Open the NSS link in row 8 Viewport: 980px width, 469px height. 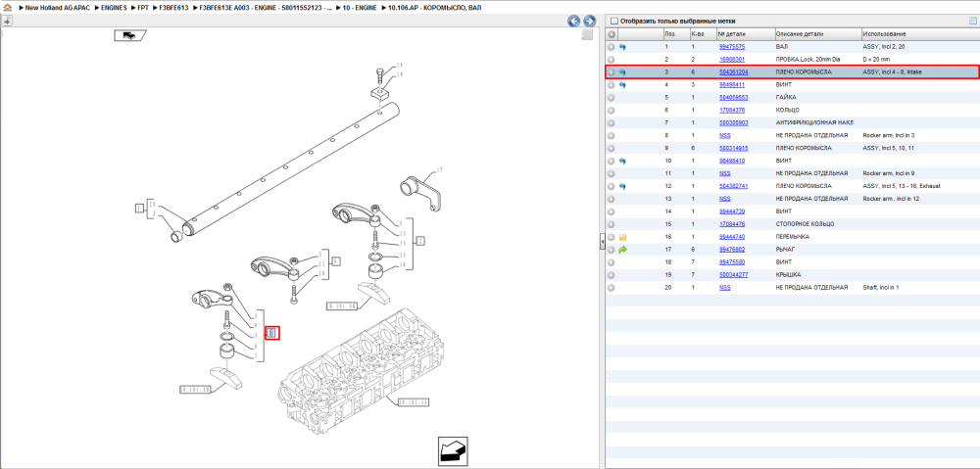point(724,135)
